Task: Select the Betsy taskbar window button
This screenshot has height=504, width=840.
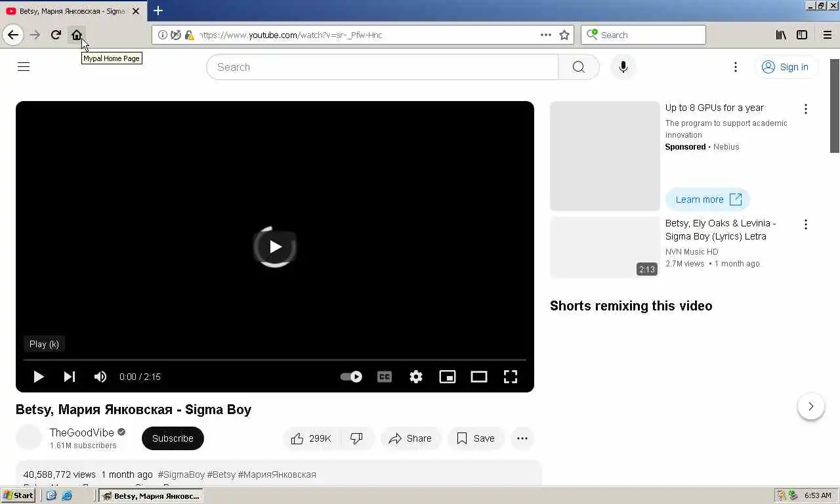Action: [x=151, y=495]
